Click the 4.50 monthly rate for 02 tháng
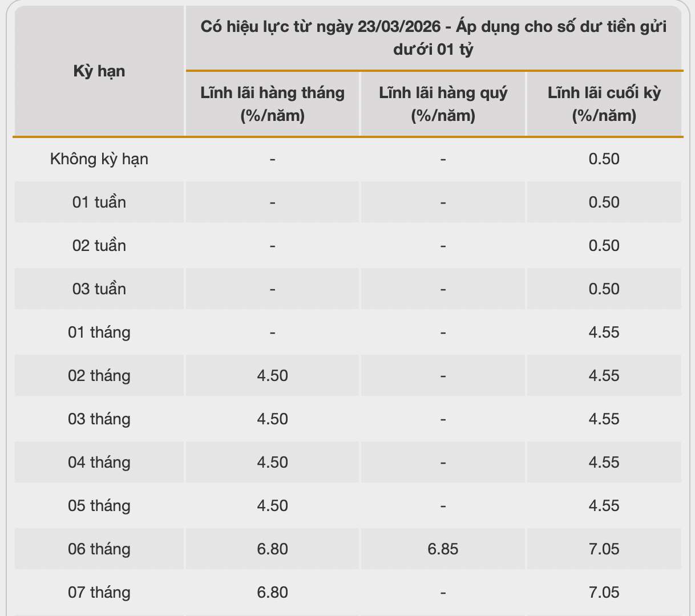The image size is (695, 616). (x=272, y=375)
